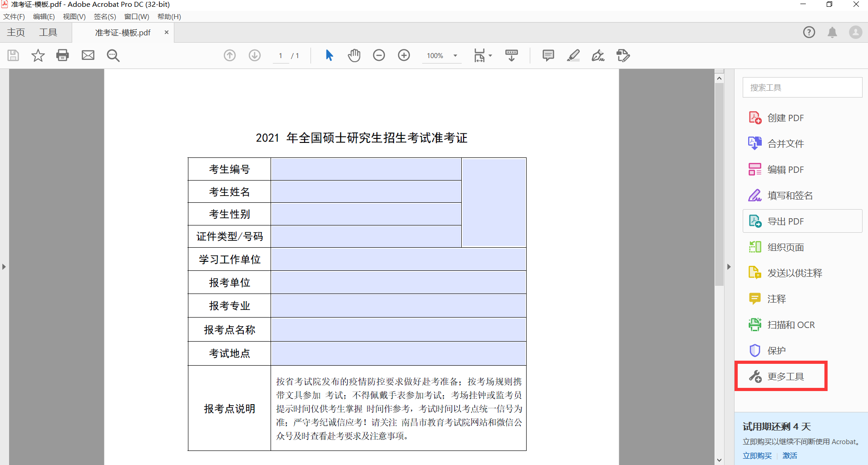The height and width of the screenshot is (465, 868).
Task: Go to the previous page with the up arrow
Action: 230,55
